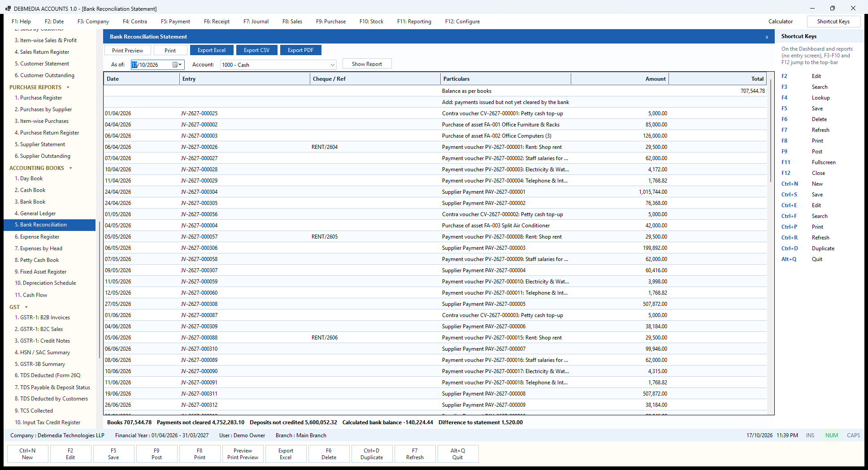The width and height of the screenshot is (868, 470).
Task: Click the report table vertical scrollbar
Action: point(771,131)
